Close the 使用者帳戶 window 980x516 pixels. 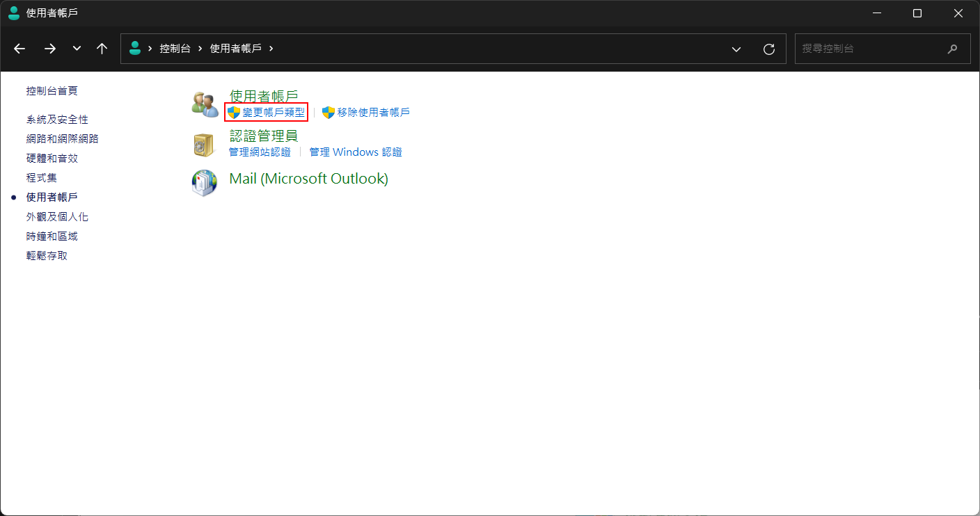pyautogui.click(x=958, y=13)
